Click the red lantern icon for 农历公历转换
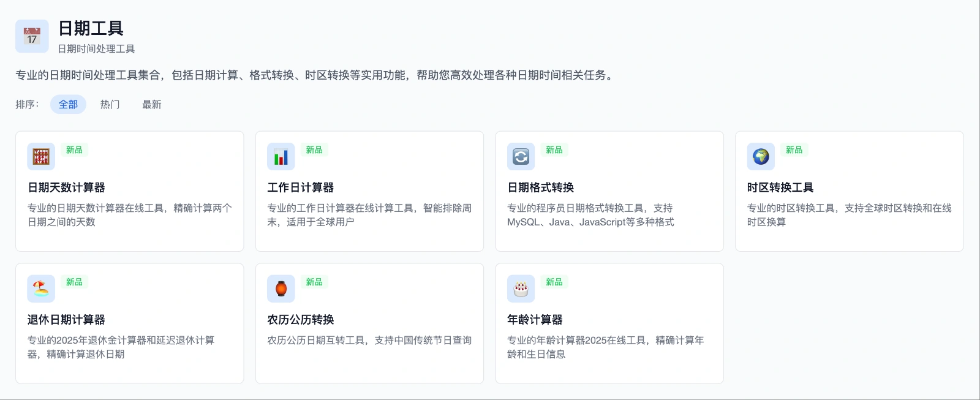The image size is (980, 400). 281,289
